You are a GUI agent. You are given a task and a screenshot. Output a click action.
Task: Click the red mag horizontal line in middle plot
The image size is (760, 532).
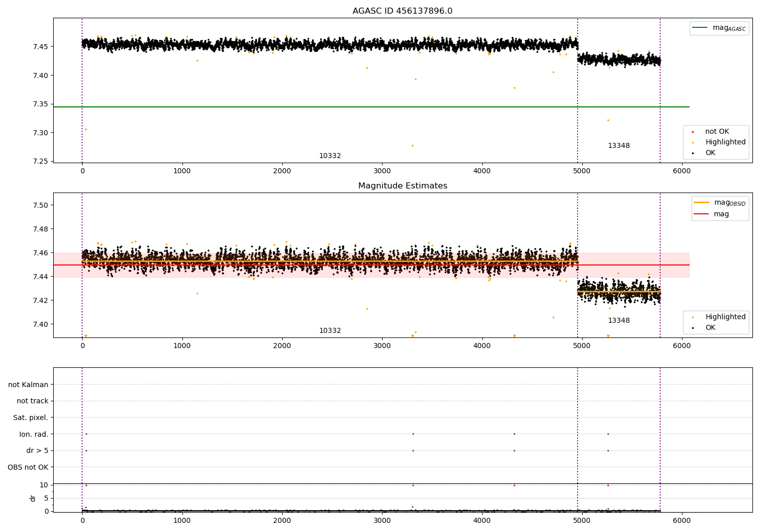pos(371,265)
